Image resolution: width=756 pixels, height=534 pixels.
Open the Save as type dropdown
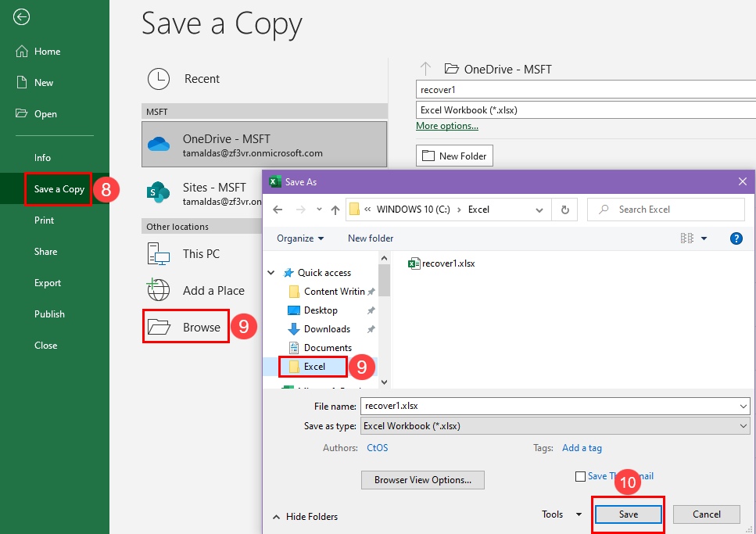(555, 426)
